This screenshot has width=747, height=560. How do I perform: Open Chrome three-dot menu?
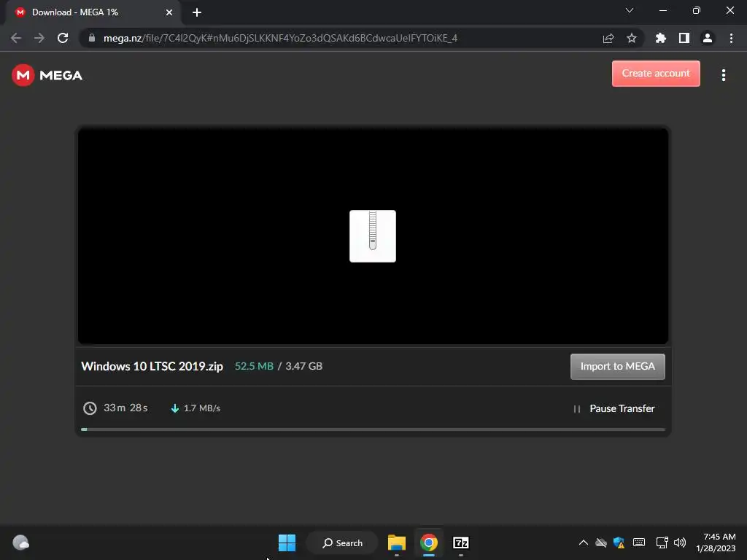pos(731,38)
